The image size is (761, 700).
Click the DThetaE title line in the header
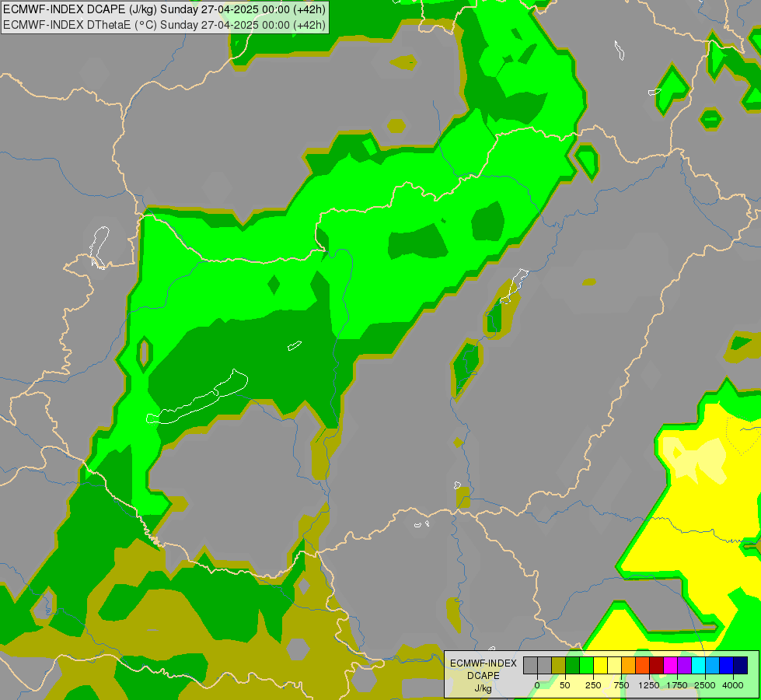(165, 25)
